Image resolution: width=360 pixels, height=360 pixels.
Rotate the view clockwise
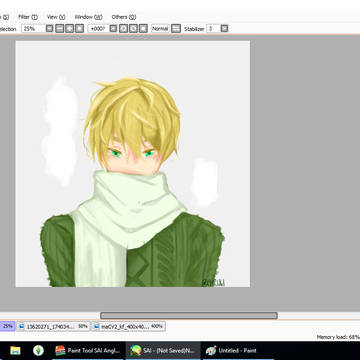(x=133, y=29)
